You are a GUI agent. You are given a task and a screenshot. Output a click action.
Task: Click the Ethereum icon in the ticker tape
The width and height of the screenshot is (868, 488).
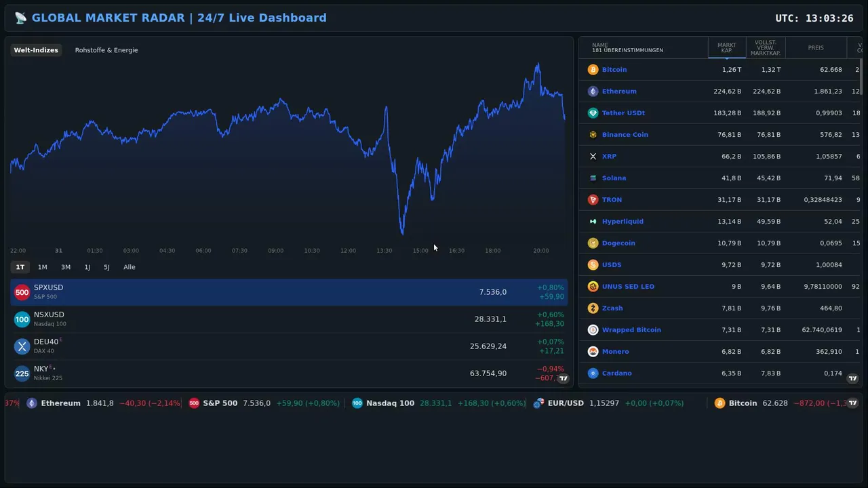click(31, 403)
